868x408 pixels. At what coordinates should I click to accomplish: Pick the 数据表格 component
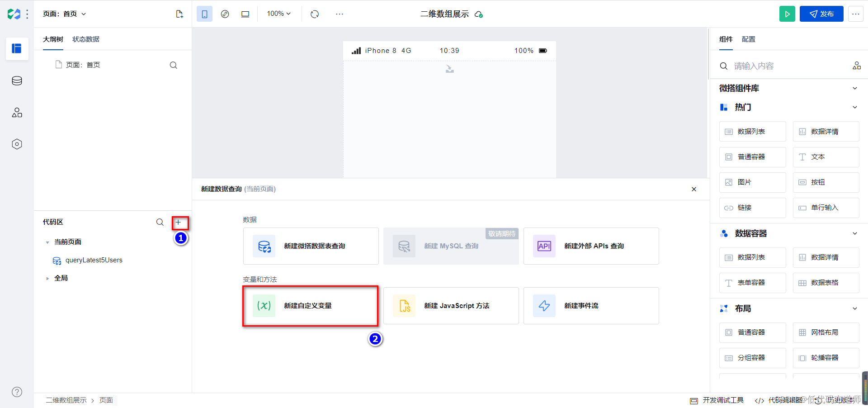(x=826, y=283)
